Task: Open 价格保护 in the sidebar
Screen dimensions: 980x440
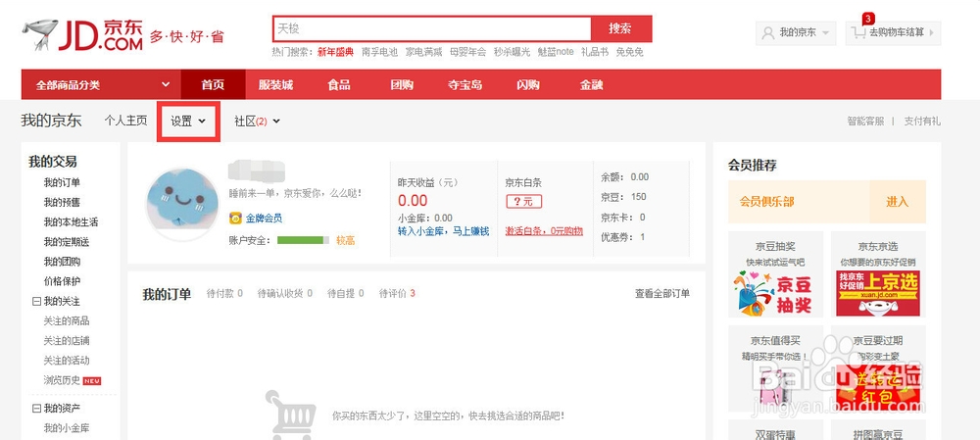Action: [x=62, y=281]
